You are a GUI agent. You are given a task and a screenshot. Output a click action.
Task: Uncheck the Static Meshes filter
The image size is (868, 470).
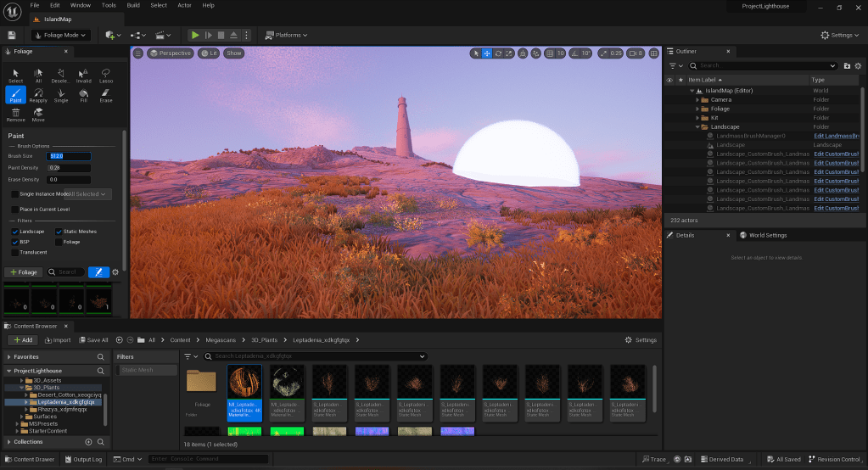point(59,232)
